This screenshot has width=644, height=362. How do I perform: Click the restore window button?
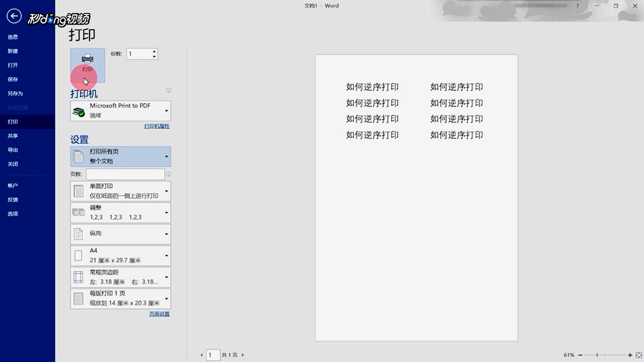pos(616,6)
